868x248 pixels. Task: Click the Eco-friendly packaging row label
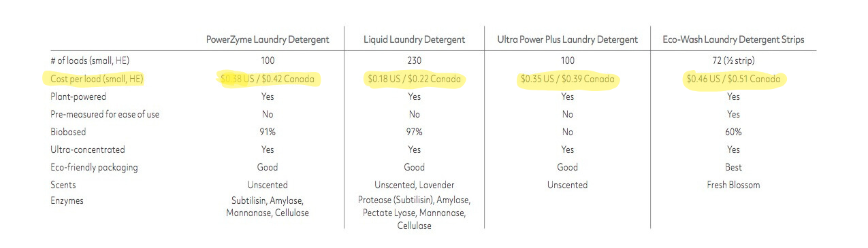click(x=94, y=167)
